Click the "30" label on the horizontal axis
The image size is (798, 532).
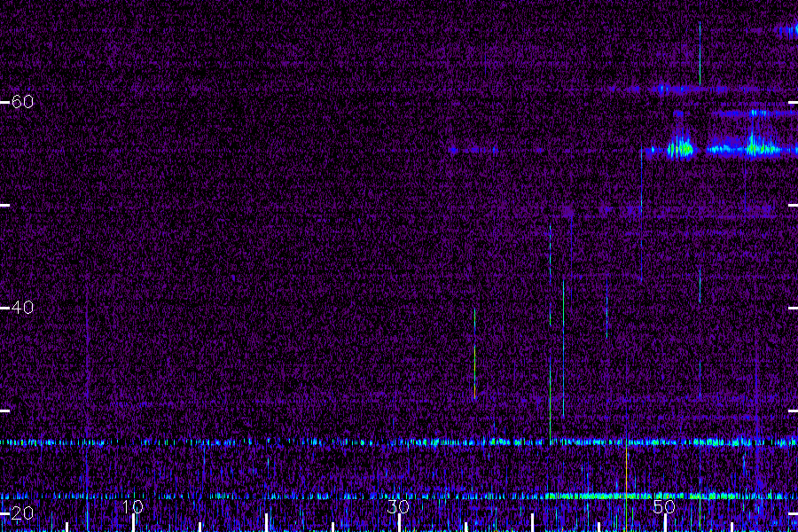click(398, 507)
